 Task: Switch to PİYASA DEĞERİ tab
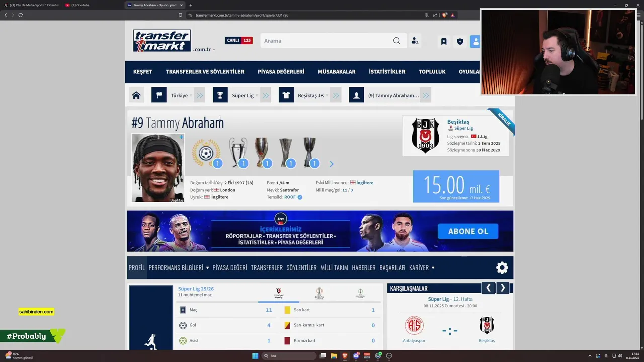[x=229, y=268]
